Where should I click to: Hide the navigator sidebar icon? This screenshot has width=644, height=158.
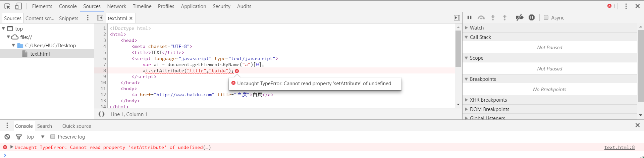[x=100, y=18]
